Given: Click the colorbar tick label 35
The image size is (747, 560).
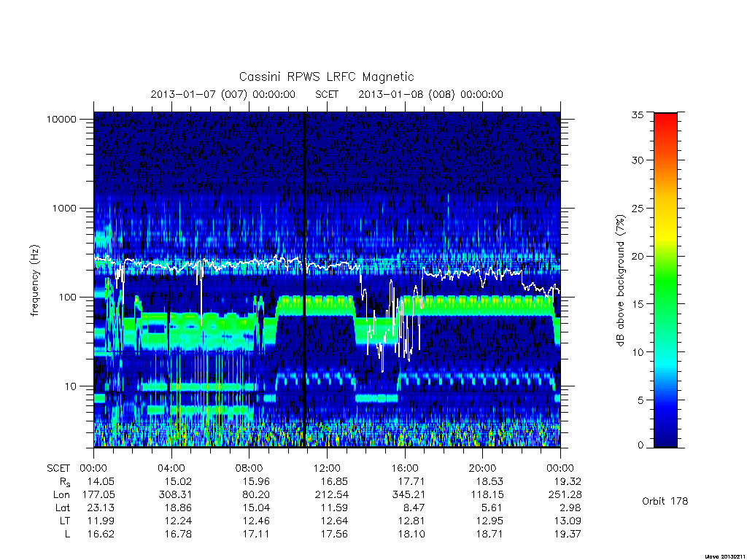Looking at the screenshot, I should coord(637,114).
